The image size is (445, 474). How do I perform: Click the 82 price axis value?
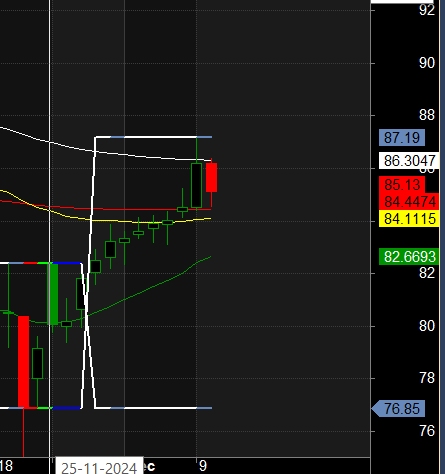coord(427,273)
